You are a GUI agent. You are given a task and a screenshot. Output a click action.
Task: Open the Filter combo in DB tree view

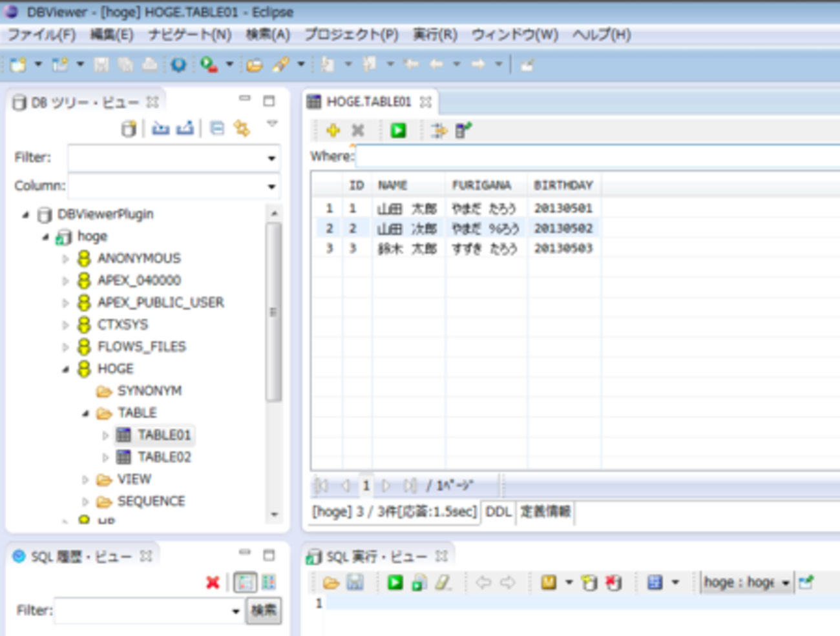(x=271, y=158)
